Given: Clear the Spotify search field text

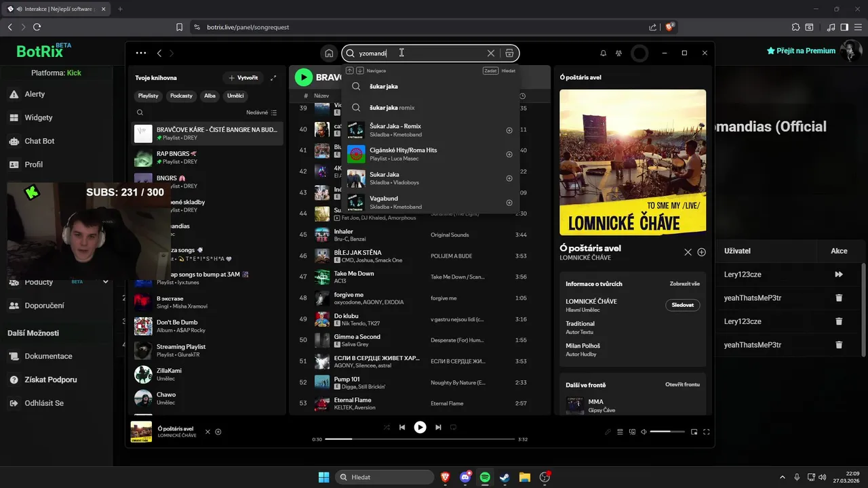Looking at the screenshot, I should (x=491, y=53).
